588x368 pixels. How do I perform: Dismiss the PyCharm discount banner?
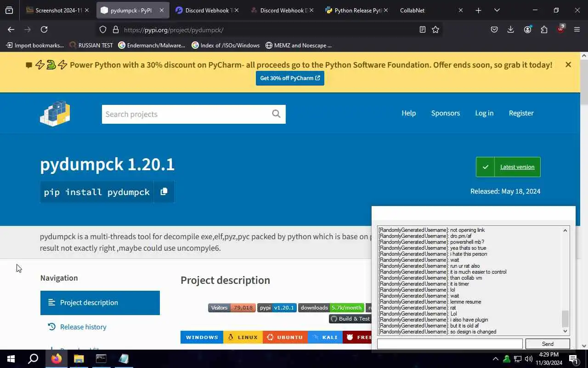coord(568,64)
